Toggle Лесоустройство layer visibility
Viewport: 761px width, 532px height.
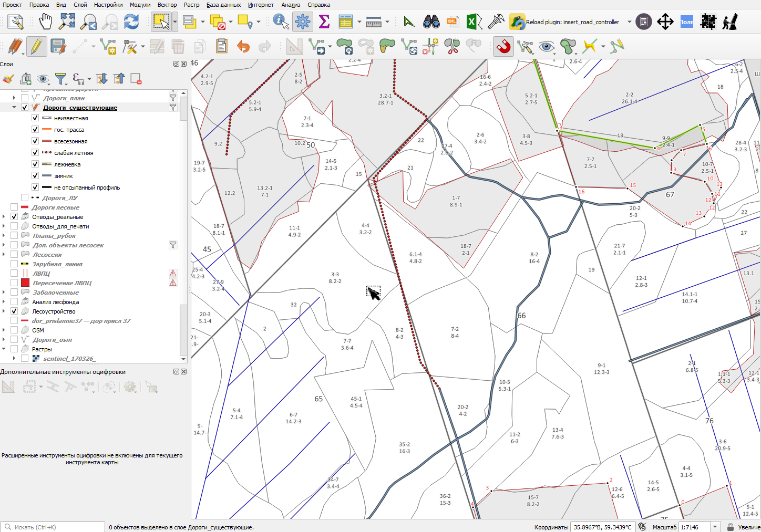click(x=14, y=311)
